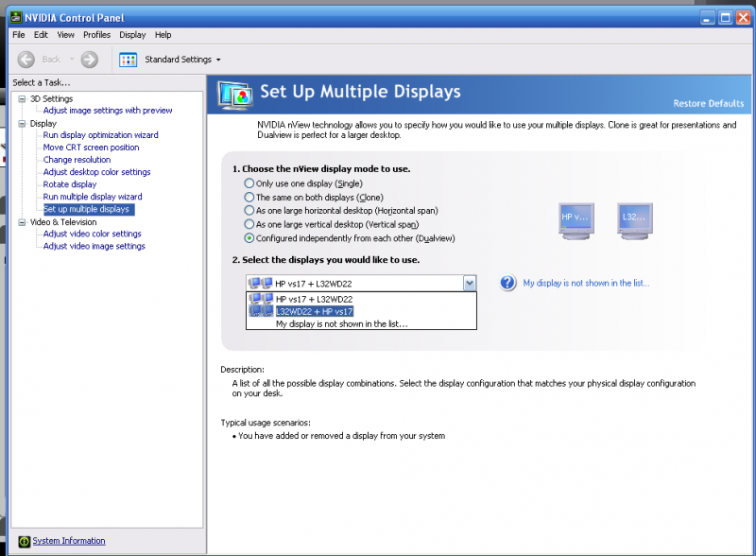Select Only use one display (Single)

[249, 183]
